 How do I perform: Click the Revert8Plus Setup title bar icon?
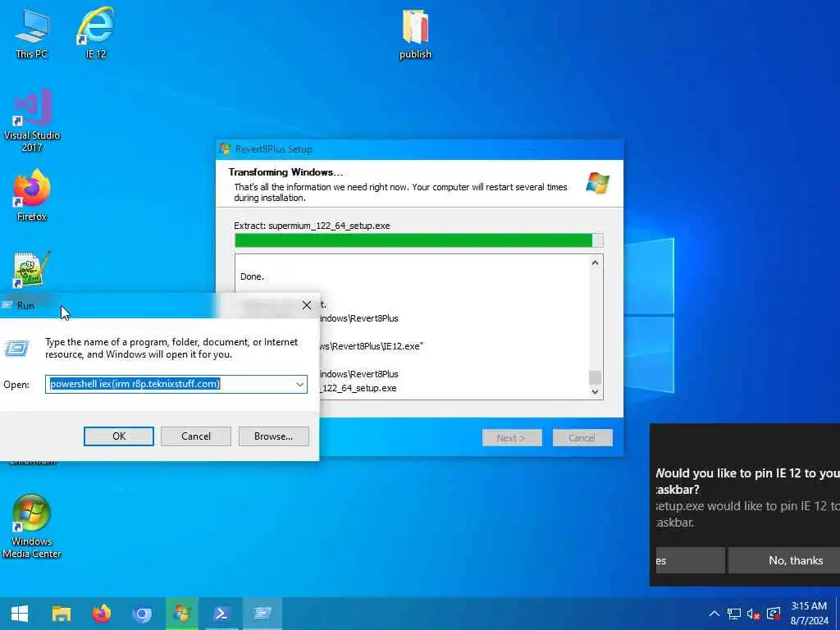click(226, 149)
